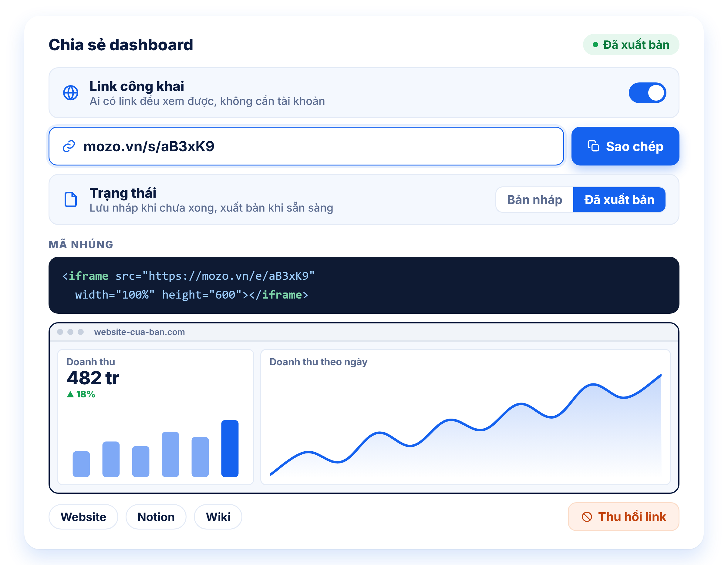Copy link with Sao chép button
The width and height of the screenshot is (728, 565).
point(625,146)
